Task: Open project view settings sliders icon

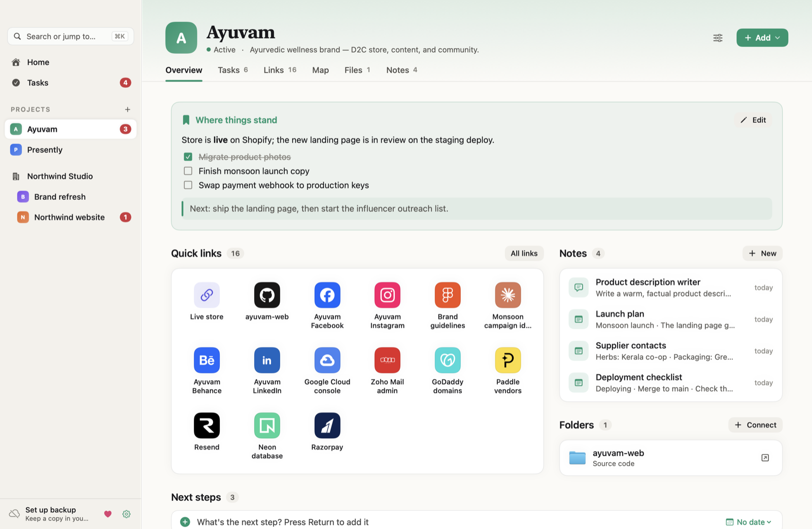Action: point(718,38)
